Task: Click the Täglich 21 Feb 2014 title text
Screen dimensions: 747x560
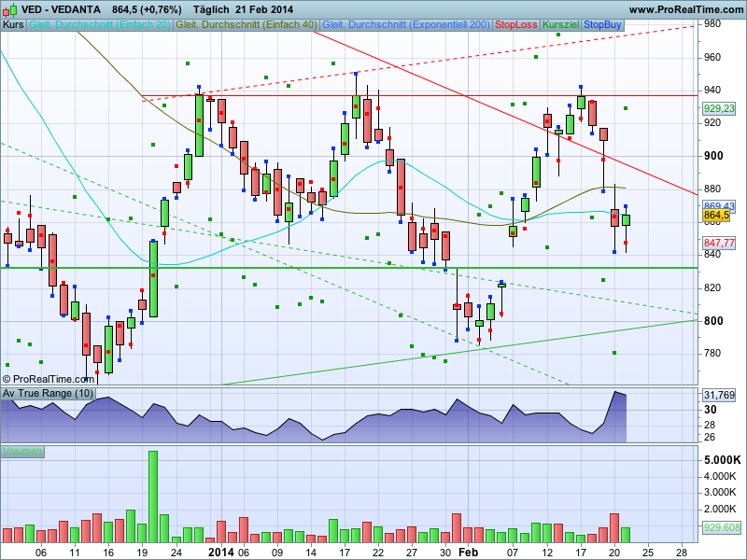Action: (x=243, y=9)
